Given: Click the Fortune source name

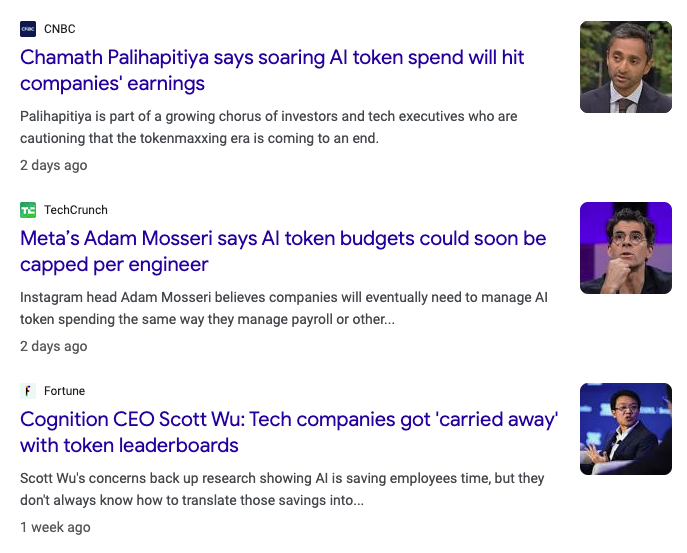Looking at the screenshot, I should pos(64,391).
